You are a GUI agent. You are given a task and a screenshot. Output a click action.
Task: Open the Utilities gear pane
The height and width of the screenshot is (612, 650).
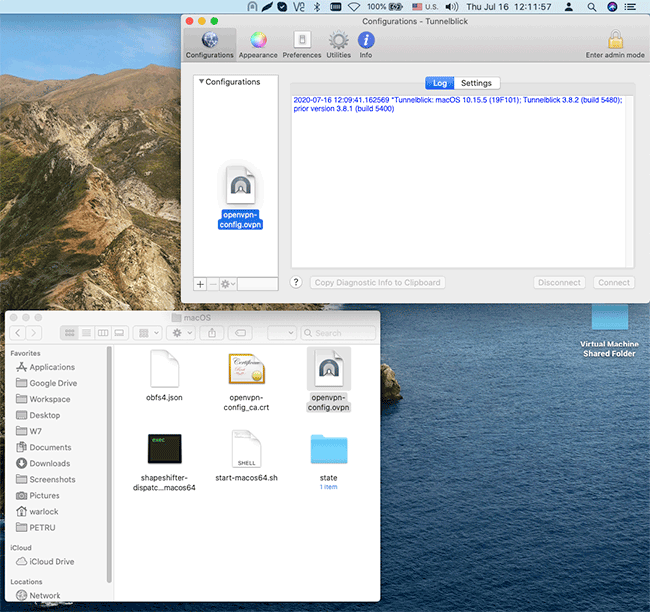pyautogui.click(x=338, y=45)
